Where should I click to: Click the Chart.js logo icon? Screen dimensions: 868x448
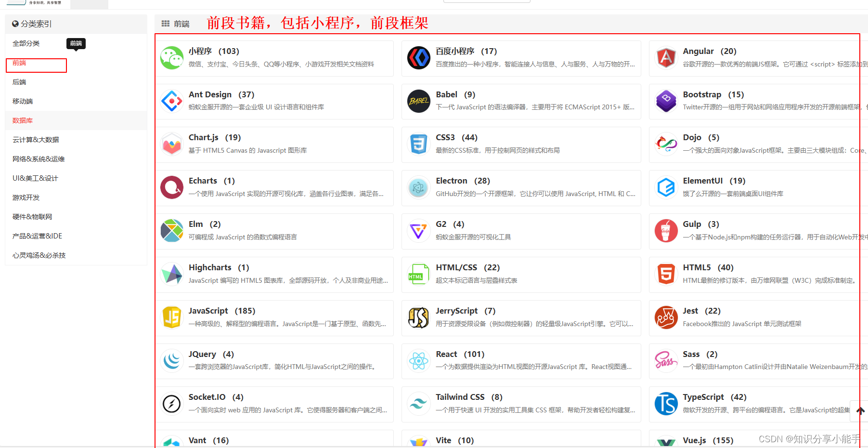172,144
